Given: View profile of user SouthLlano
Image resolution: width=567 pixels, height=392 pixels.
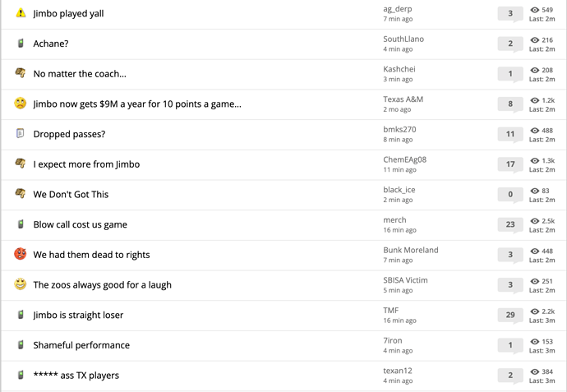Looking at the screenshot, I should click(403, 39).
